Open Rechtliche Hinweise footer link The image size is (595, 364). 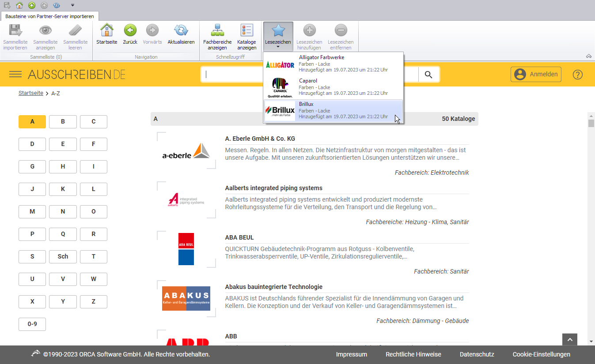pyautogui.click(x=413, y=354)
